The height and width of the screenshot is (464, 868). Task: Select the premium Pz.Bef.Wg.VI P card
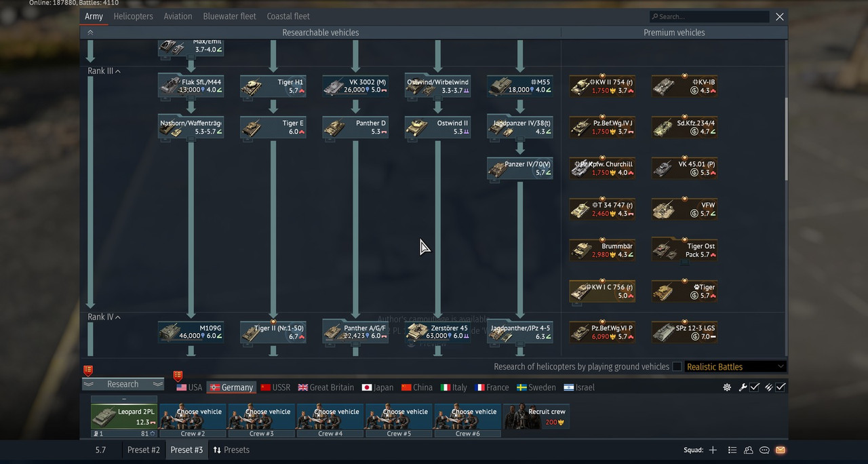(x=602, y=332)
